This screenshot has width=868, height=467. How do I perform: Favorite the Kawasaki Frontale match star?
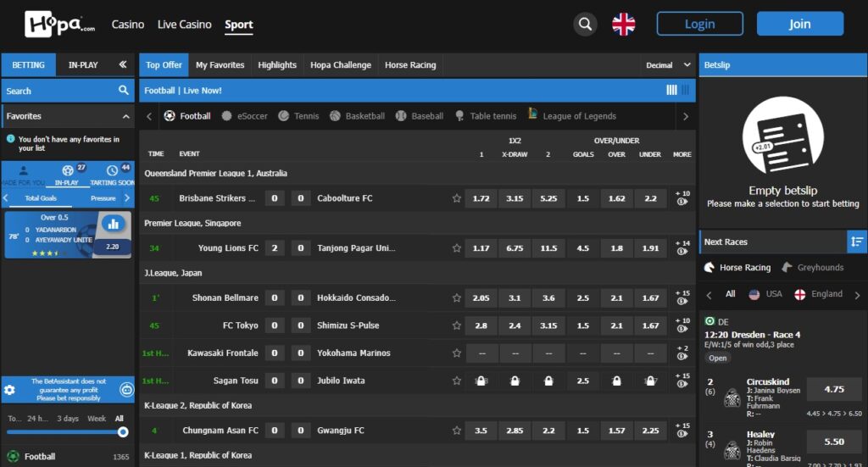point(456,353)
